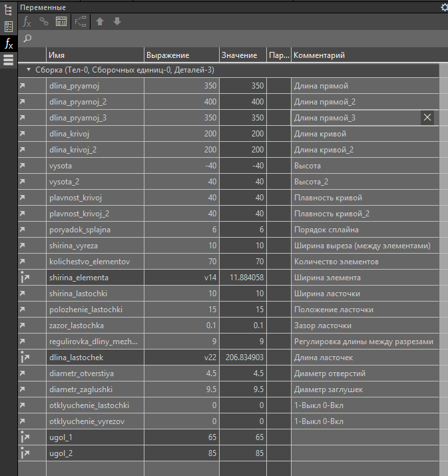Viewport: 448px width, 476px height.
Task: Switch to the Variables fx sidebar tab
Action: [9, 44]
